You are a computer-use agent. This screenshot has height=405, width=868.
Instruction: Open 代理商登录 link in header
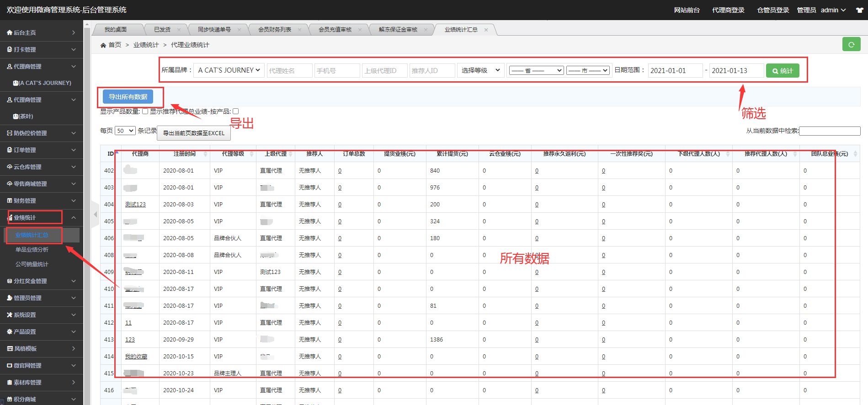[728, 10]
